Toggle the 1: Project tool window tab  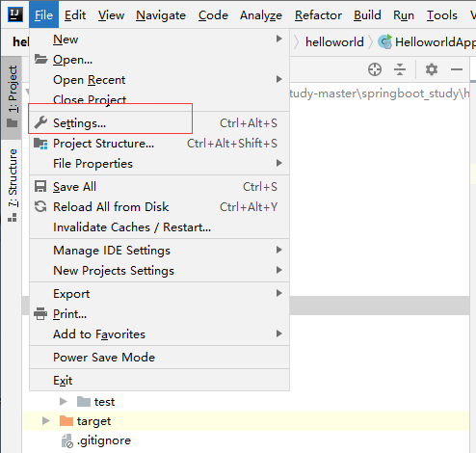tap(12, 97)
